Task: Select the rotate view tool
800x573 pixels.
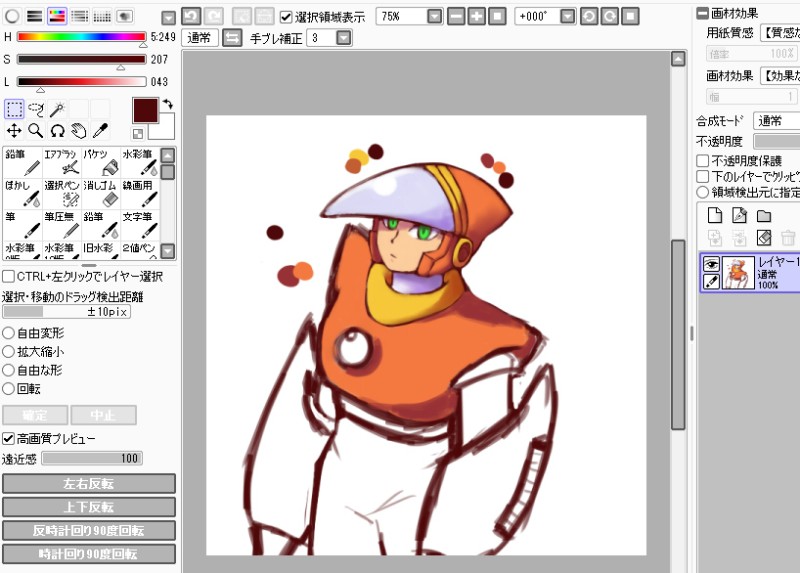Action: tap(57, 131)
